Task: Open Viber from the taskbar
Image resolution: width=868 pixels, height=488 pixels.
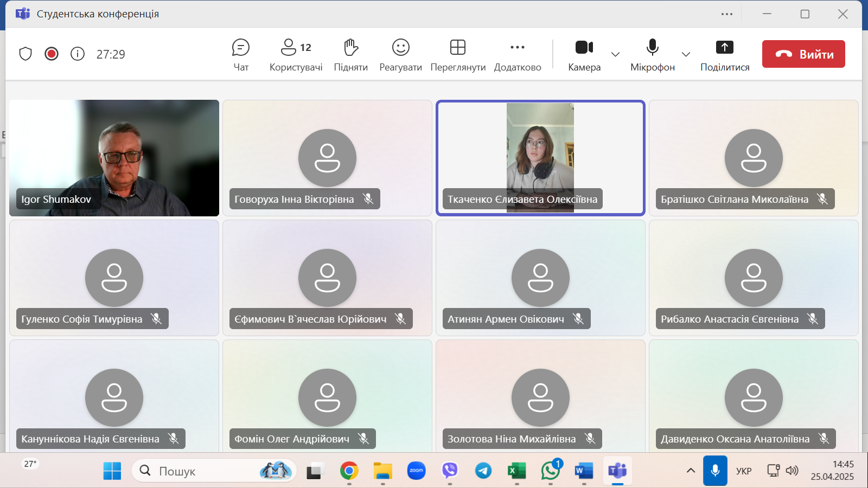Action: [450, 471]
